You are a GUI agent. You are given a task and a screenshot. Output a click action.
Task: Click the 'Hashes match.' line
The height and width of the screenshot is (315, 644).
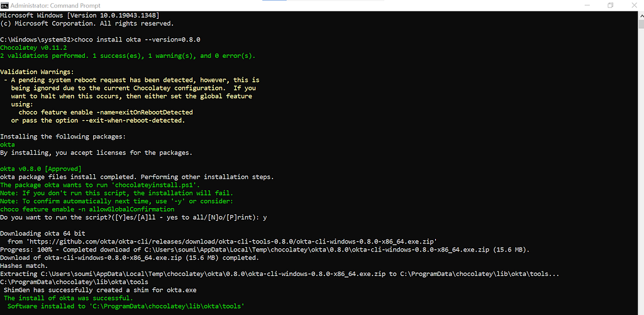coord(24,266)
